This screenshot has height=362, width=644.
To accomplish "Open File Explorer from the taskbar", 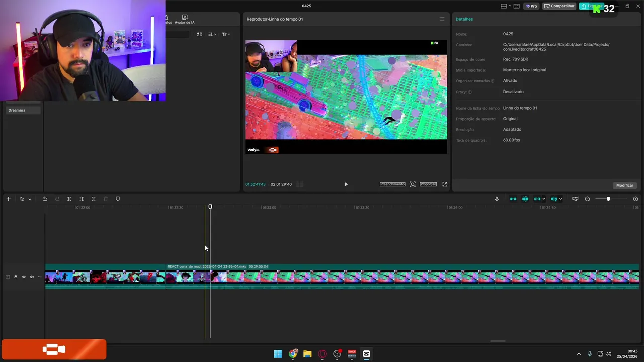I will point(307,354).
